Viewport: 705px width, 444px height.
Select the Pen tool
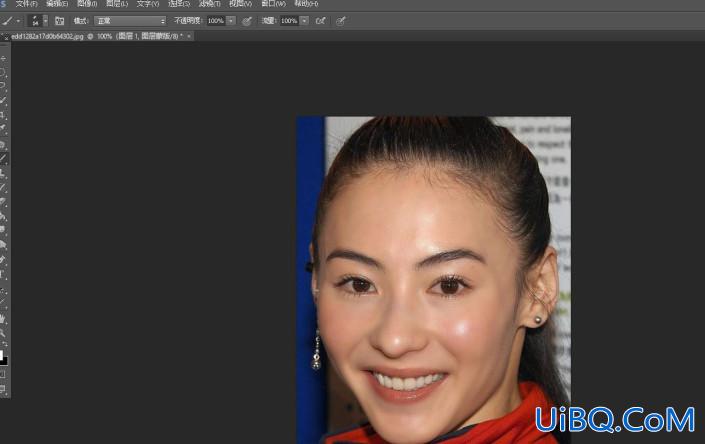(x=3, y=259)
